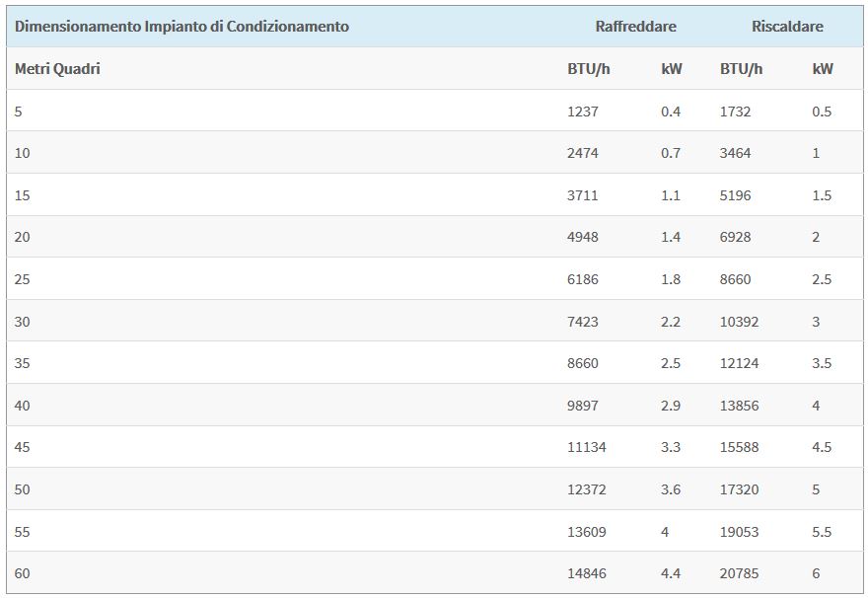
Task: Select the cooling value 6186
Action: click(582, 279)
